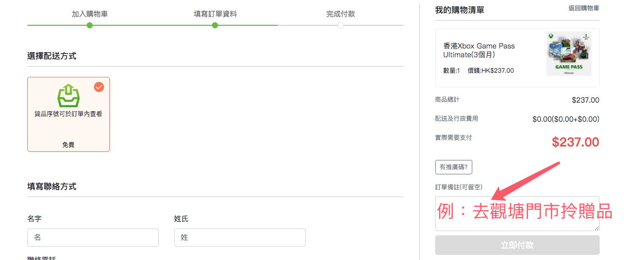Click the 免費 label on delivery card
Screen dimensions: 644x260
point(68,145)
